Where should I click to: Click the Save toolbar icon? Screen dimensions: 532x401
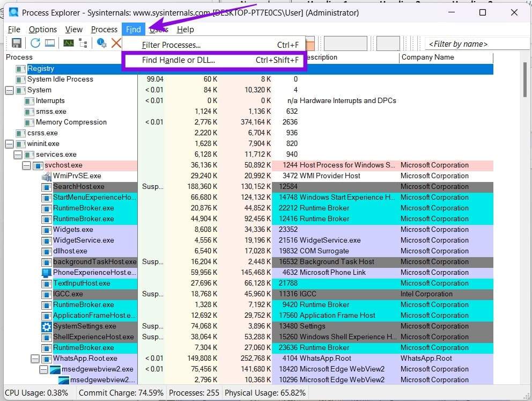tap(16, 43)
